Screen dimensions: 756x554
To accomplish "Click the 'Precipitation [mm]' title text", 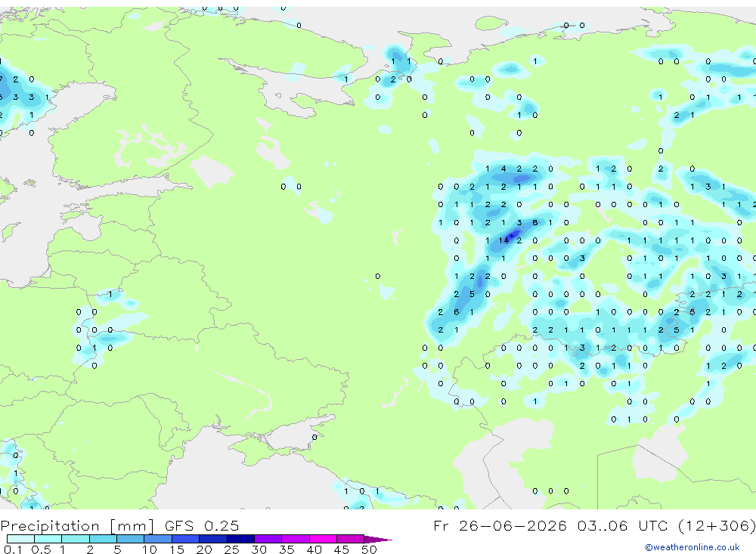I will [77, 526].
